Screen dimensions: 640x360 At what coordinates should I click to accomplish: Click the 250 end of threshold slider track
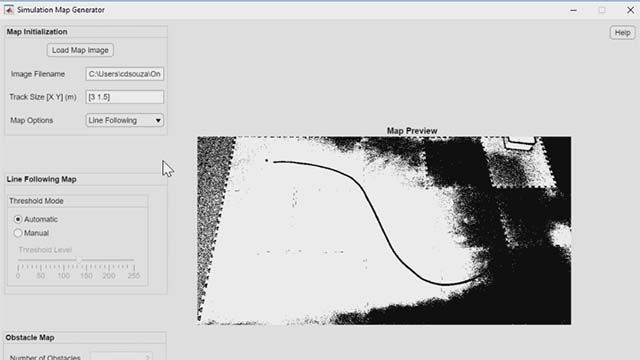click(x=133, y=260)
